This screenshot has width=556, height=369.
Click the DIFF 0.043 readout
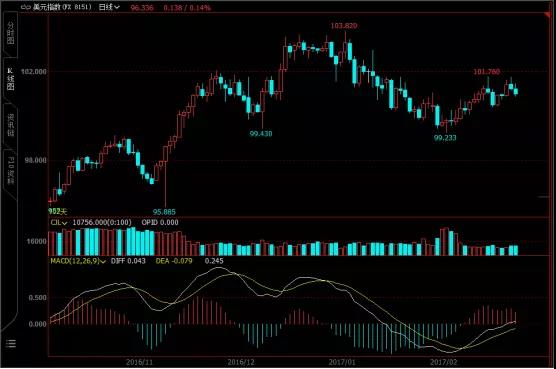click(128, 261)
